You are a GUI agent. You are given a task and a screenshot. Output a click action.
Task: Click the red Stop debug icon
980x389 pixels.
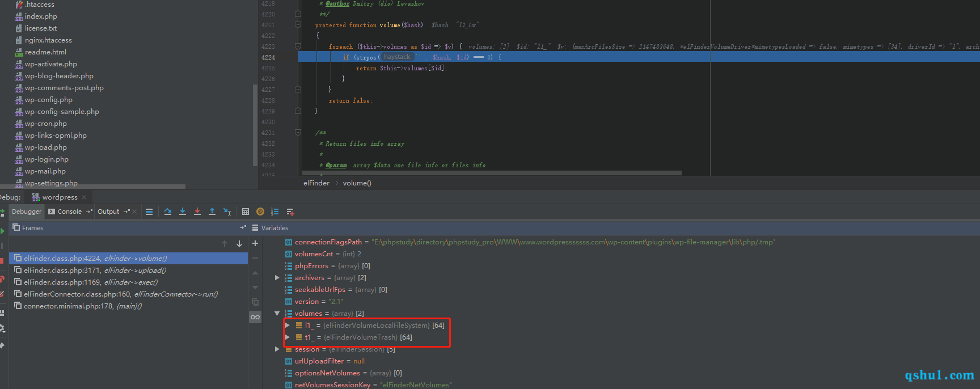(x=2, y=260)
